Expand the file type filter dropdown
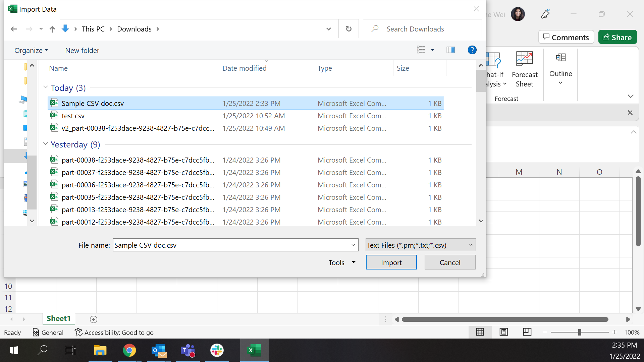644x362 pixels. coord(470,245)
